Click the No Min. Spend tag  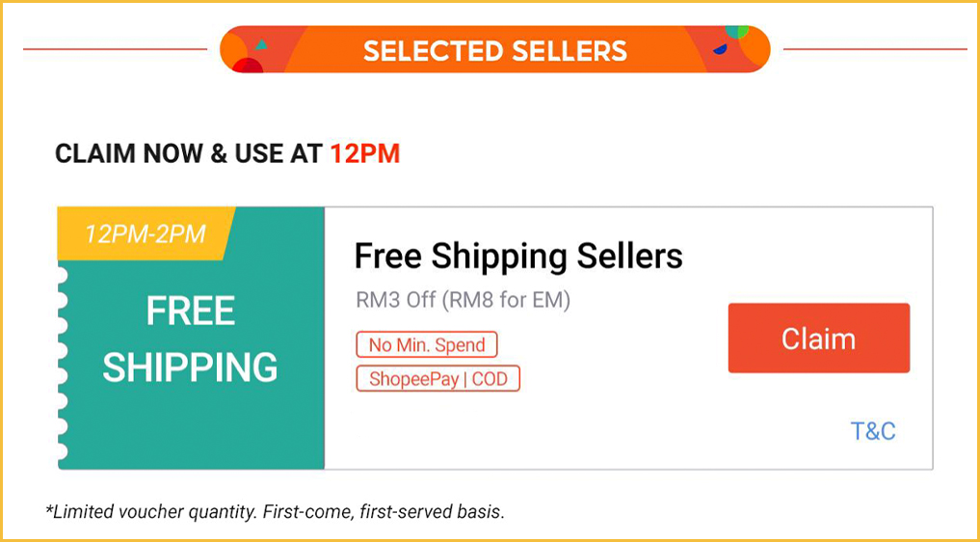[x=427, y=345]
